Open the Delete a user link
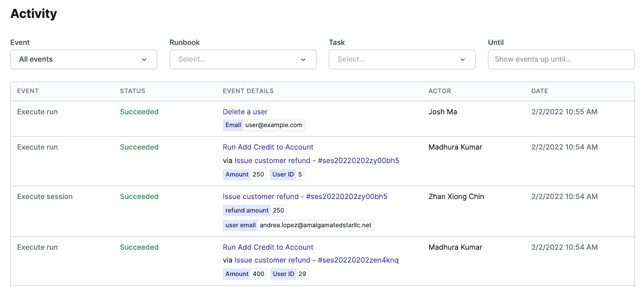644x287 pixels. [x=245, y=112]
